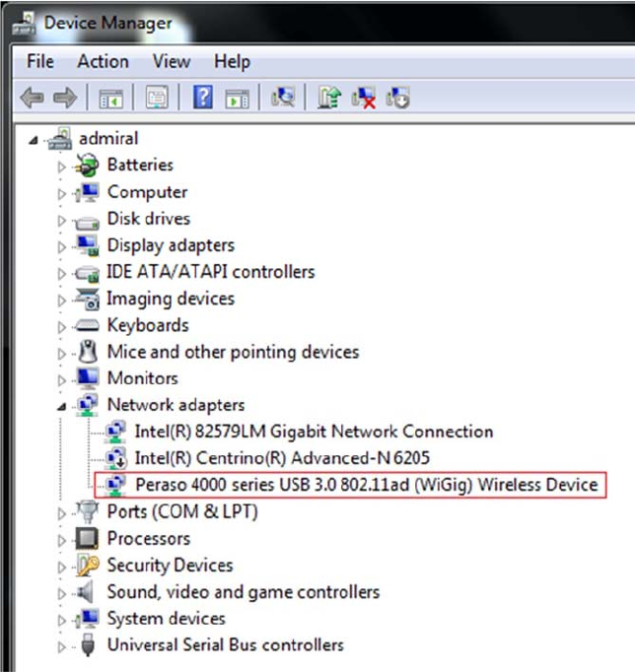
Task: Click the Update Driver Software toolbar icon
Action: point(329,98)
